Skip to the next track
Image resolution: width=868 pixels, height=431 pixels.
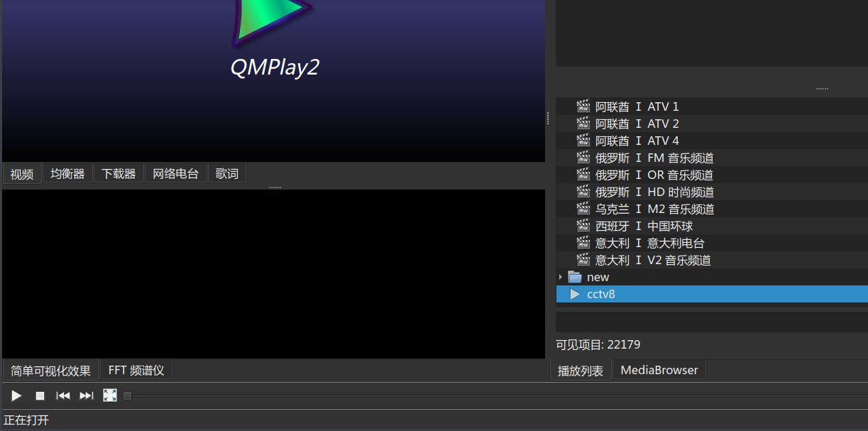pos(87,395)
